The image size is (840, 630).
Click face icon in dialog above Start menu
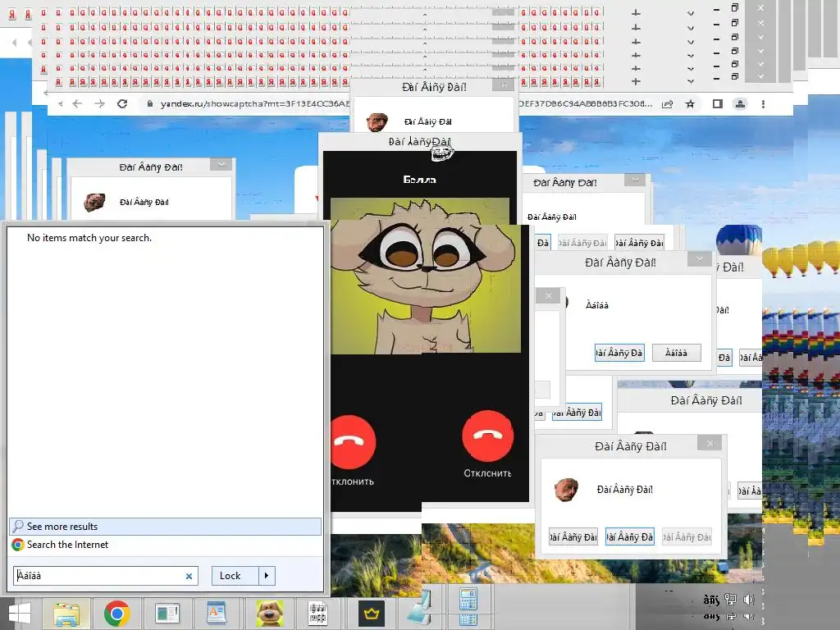click(x=94, y=203)
